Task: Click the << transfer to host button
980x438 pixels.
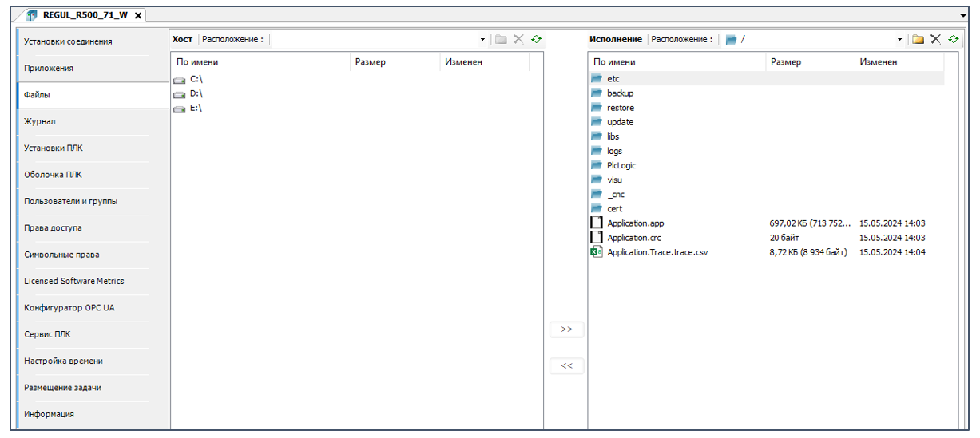Action: point(566,366)
